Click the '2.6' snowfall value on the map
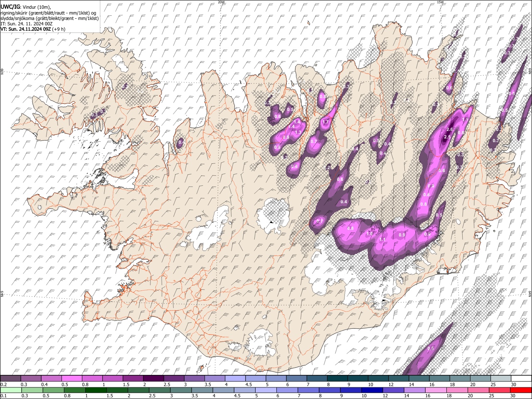Viewport: 532px width, 399px height. pos(449,130)
